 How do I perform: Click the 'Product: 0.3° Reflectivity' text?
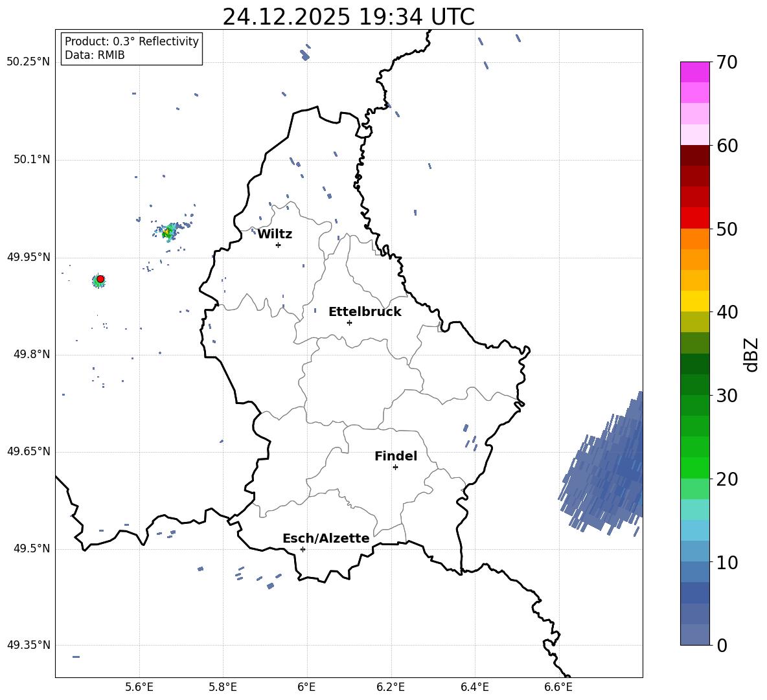(132, 41)
